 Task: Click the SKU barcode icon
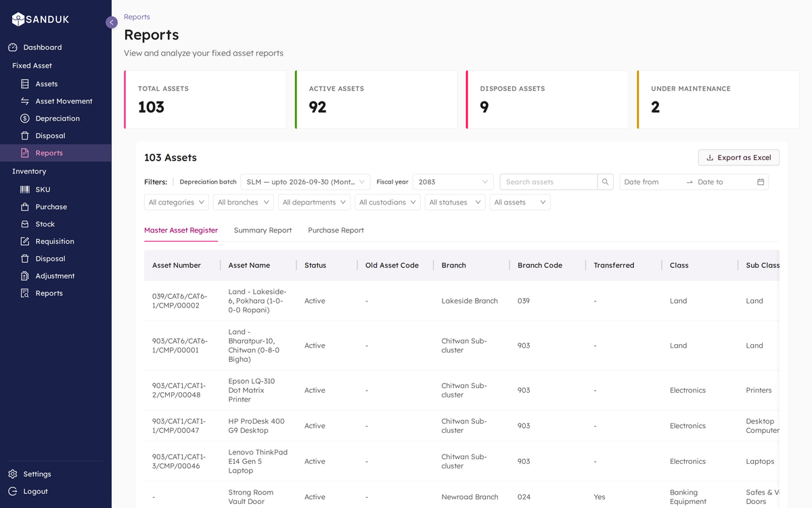coord(25,190)
